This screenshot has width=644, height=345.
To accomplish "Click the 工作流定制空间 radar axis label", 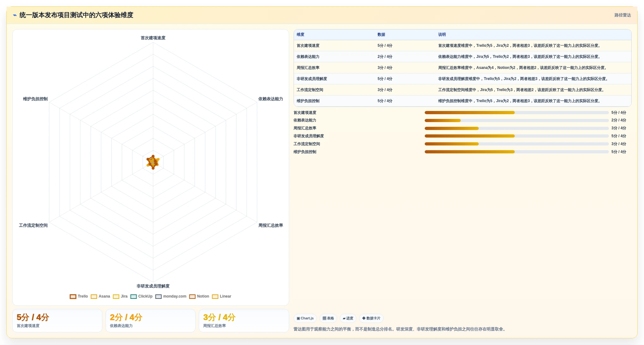I will [33, 225].
